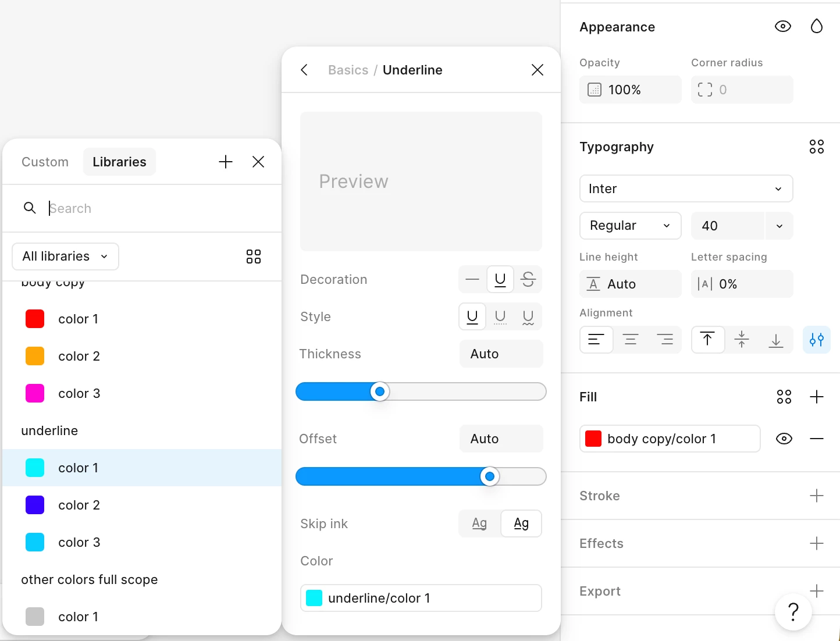Align text to bottom
This screenshot has width=840, height=641.
[x=776, y=340]
